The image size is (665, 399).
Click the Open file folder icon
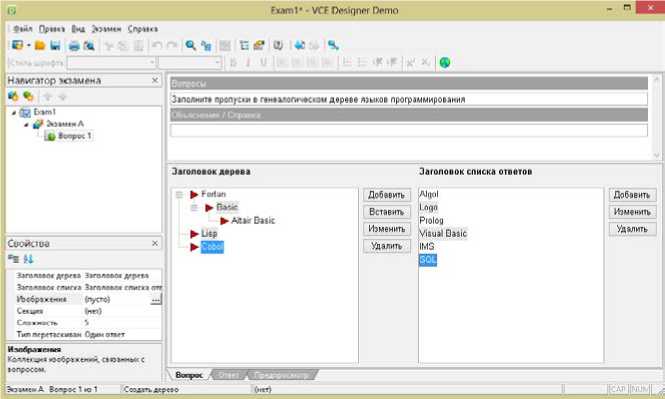click(x=40, y=45)
